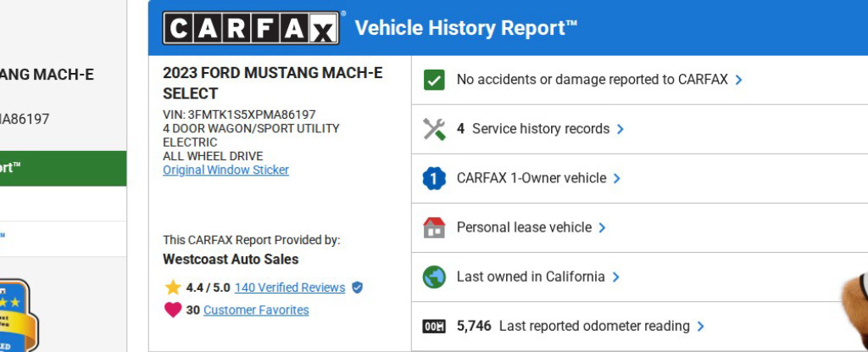Click the wrench service history icon
The width and height of the screenshot is (868, 352).
pos(434,129)
